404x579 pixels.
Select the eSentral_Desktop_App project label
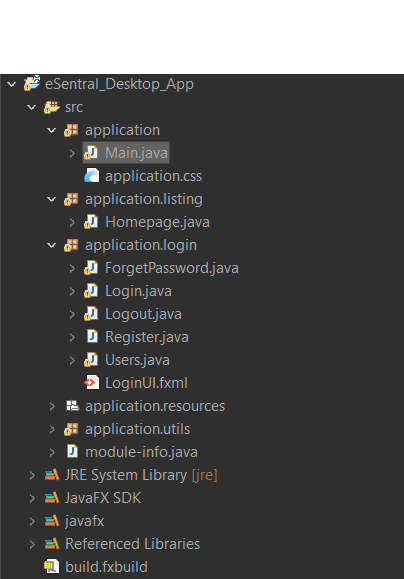pyautogui.click(x=119, y=84)
